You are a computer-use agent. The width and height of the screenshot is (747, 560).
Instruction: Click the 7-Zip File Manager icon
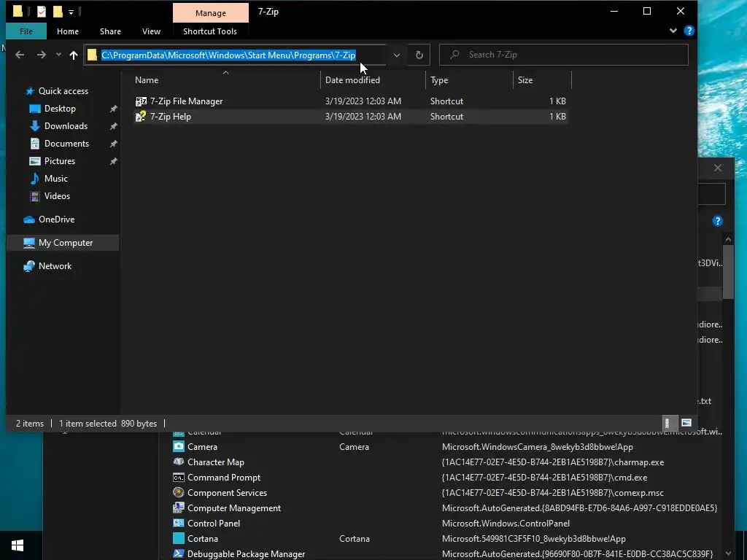click(x=141, y=101)
